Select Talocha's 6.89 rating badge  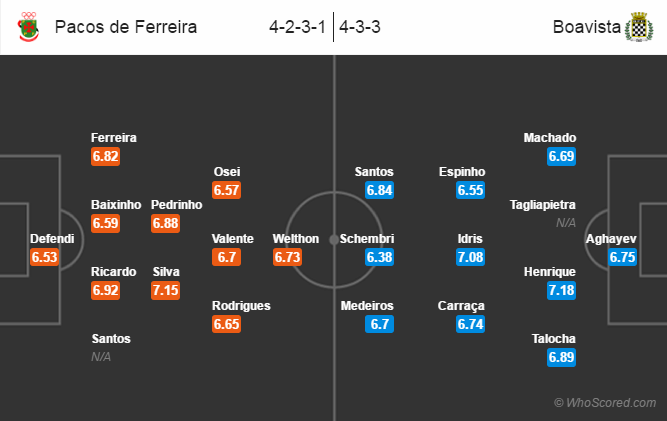pyautogui.click(x=562, y=357)
